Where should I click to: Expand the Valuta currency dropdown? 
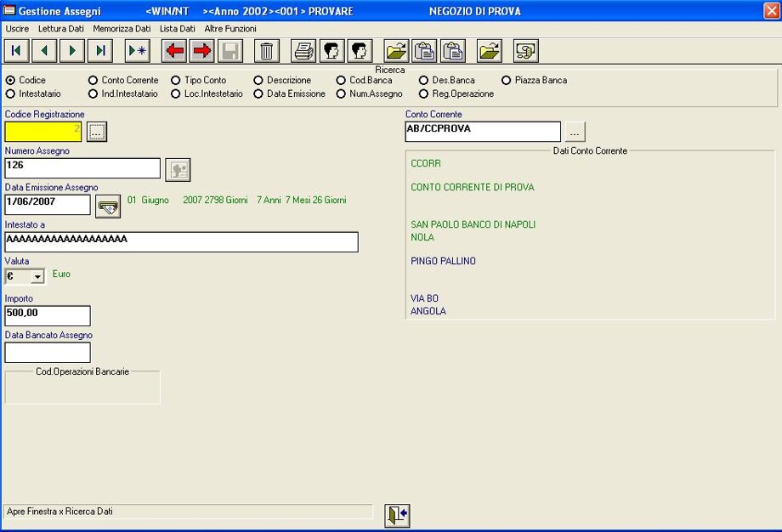pos(37,277)
